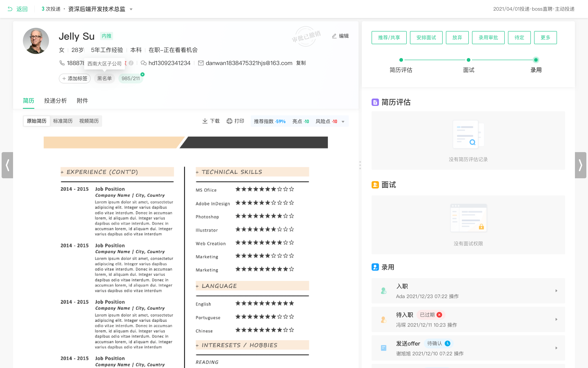Select the 黑名单 tag
The image size is (588, 368).
(x=105, y=78)
